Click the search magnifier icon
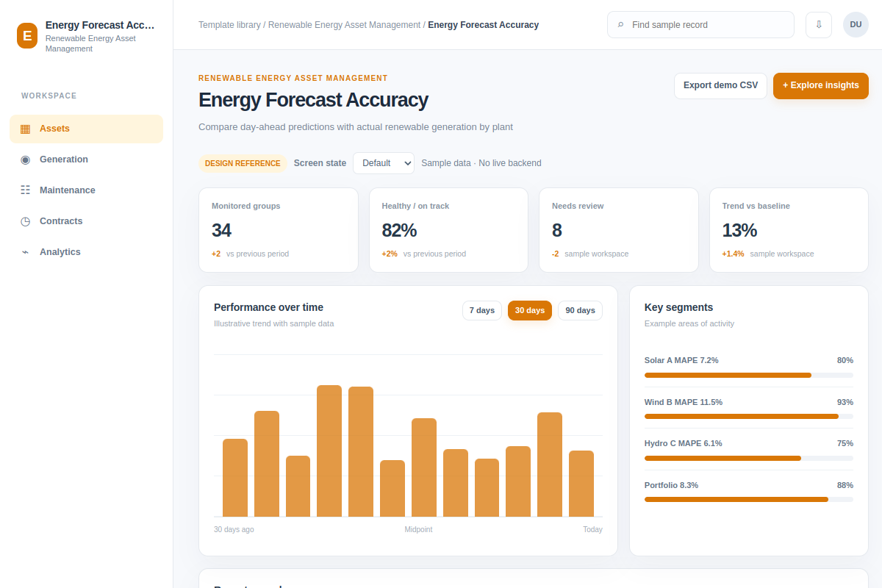 point(620,25)
